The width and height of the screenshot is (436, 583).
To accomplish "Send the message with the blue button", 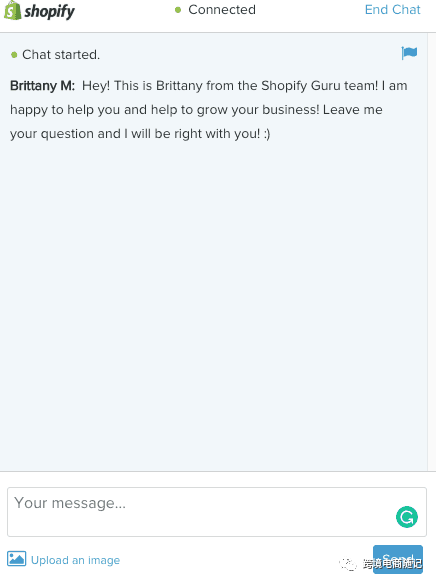I will coord(398,559).
